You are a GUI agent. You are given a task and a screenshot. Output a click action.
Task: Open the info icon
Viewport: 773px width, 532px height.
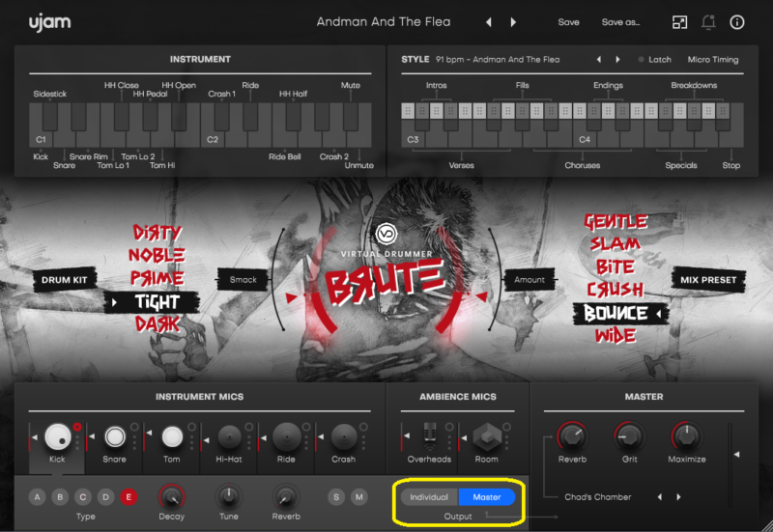click(x=737, y=22)
